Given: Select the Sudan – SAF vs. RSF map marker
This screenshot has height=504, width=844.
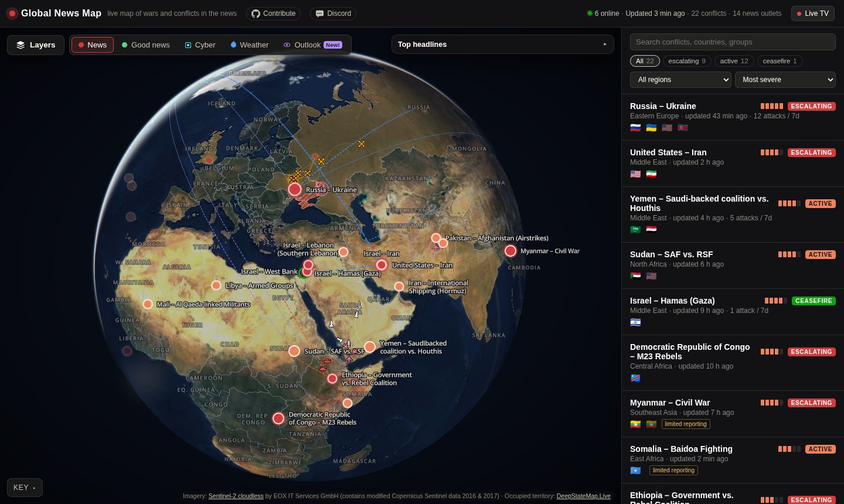Looking at the screenshot, I should (294, 351).
